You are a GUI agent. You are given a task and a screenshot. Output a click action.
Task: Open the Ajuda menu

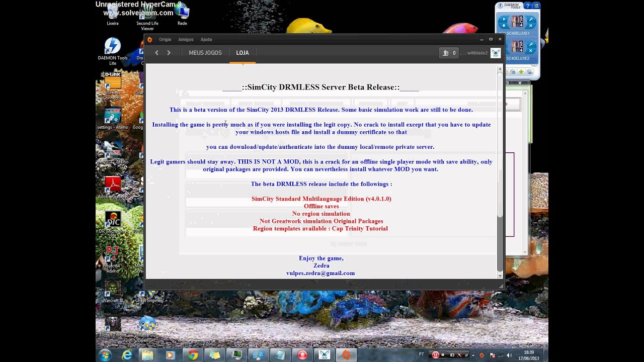(206, 40)
